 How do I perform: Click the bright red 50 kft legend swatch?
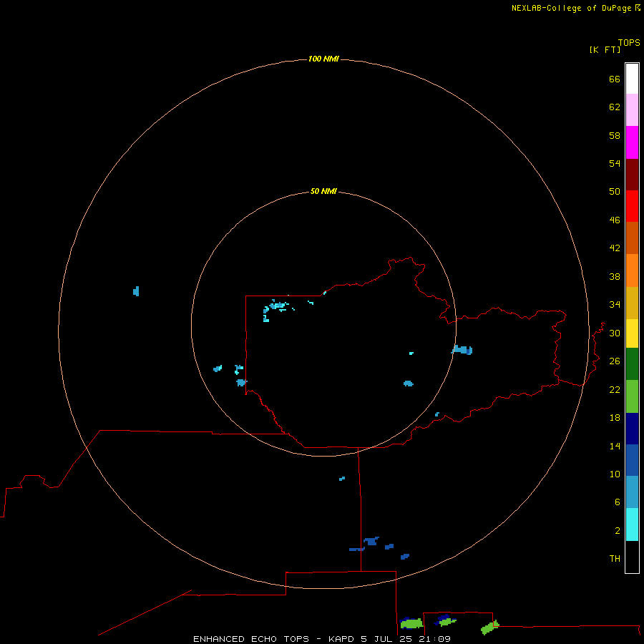pos(632,206)
